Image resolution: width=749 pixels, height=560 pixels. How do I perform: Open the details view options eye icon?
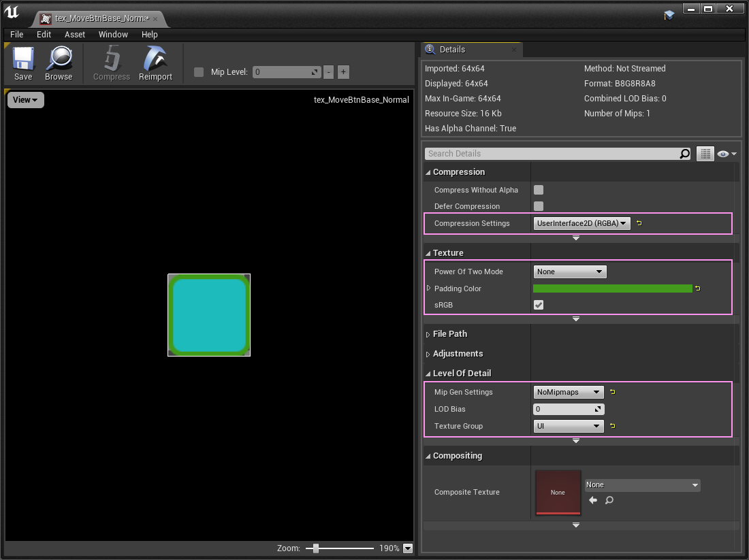pyautogui.click(x=727, y=154)
